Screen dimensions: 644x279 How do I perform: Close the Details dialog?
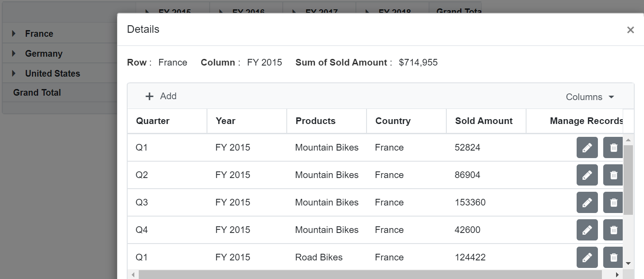coord(630,30)
